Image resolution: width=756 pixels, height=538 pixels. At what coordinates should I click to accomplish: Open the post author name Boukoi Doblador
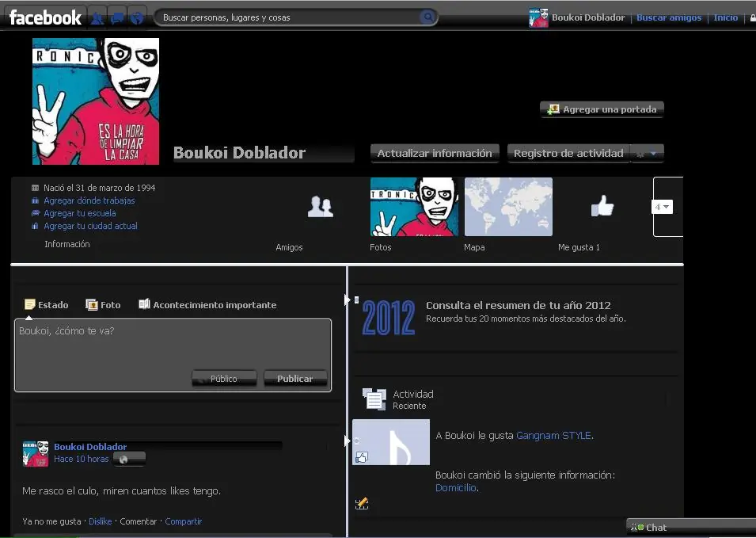(90, 447)
